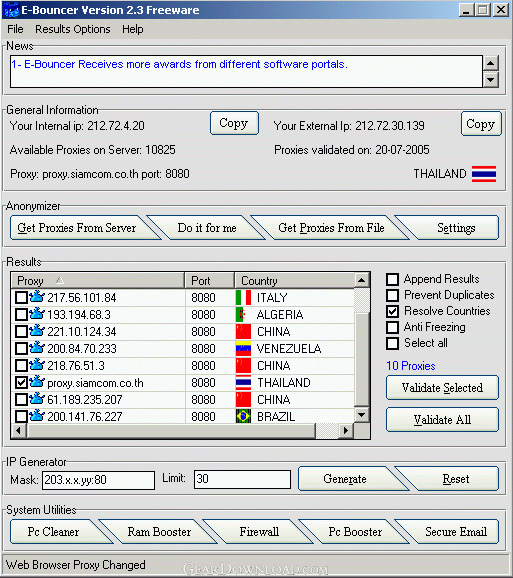Image resolution: width=513 pixels, height=578 pixels.
Task: Tick checkbox for proxy 221.10.124.34
Action: pyautogui.click(x=21, y=331)
